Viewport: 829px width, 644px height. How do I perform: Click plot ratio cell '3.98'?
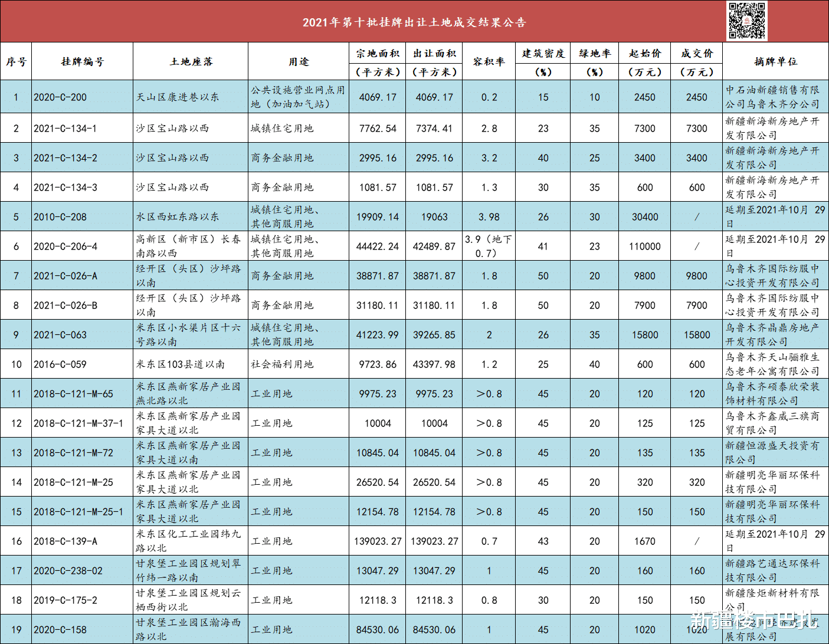(x=489, y=216)
